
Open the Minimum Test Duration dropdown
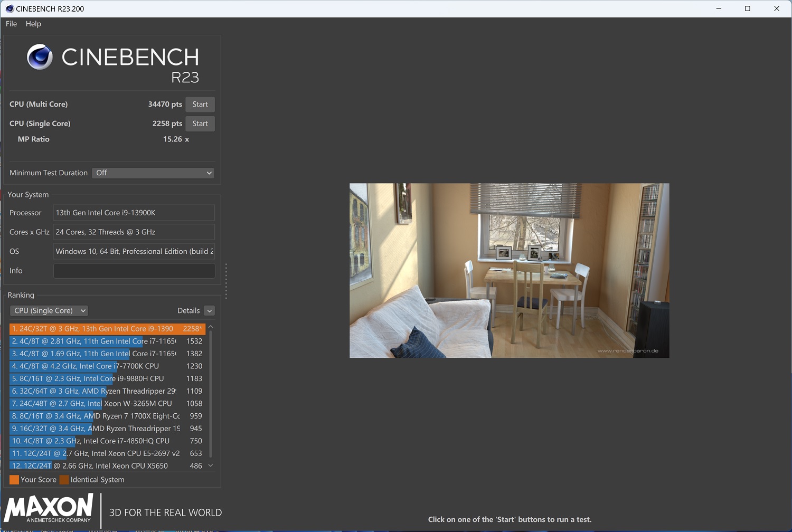click(153, 173)
